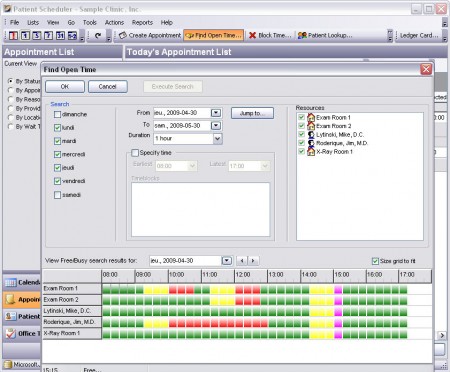Open Calendar in navigation pane
The image size is (450, 372).
click(x=22, y=283)
